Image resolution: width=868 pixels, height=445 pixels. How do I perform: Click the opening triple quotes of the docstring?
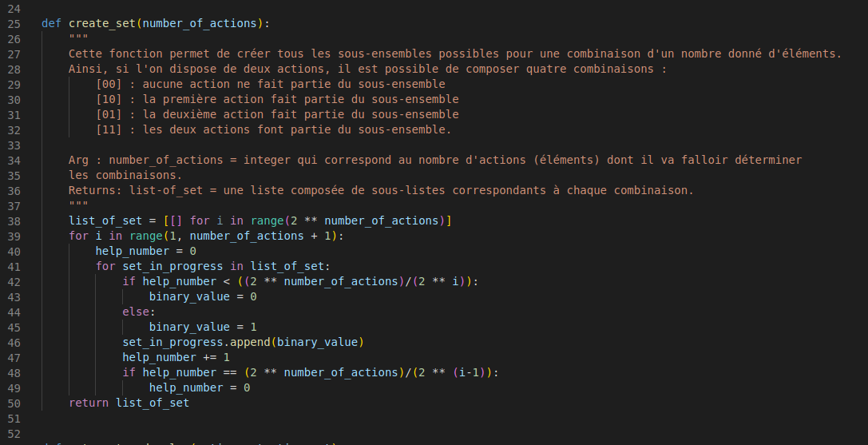78,38
